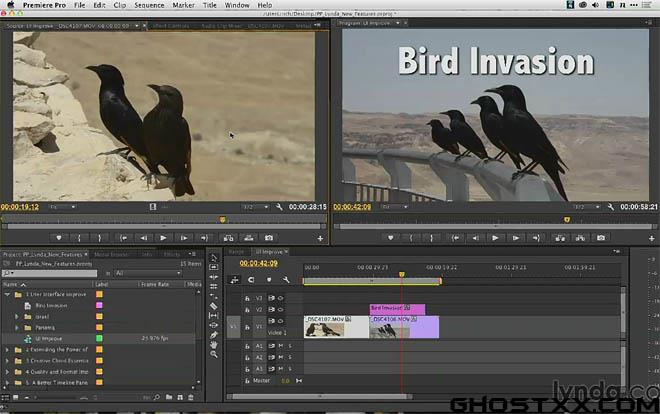Image resolution: width=660 pixels, height=414 pixels.
Task: Open Program monitor settings wrench
Action: tap(610, 207)
